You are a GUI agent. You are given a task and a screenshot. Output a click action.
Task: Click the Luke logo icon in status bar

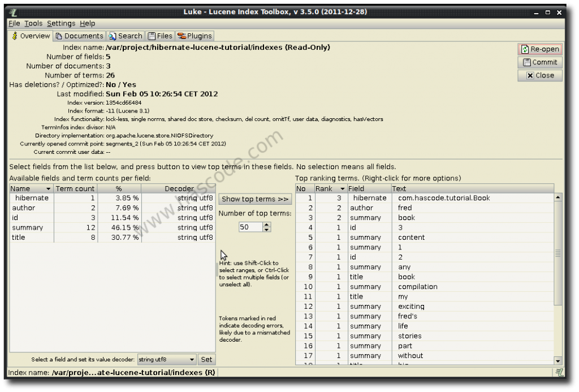(559, 372)
